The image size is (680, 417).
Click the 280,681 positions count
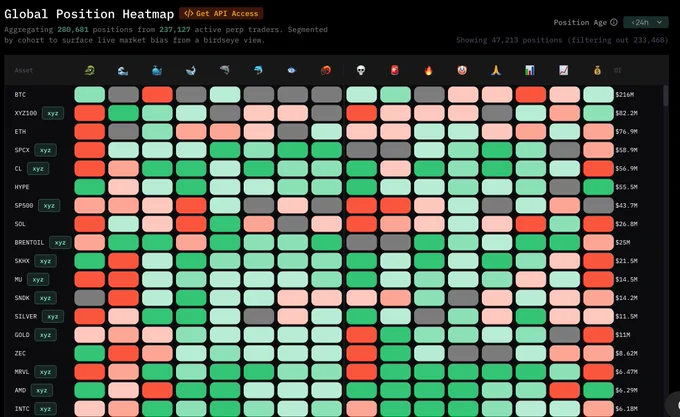tap(73, 29)
